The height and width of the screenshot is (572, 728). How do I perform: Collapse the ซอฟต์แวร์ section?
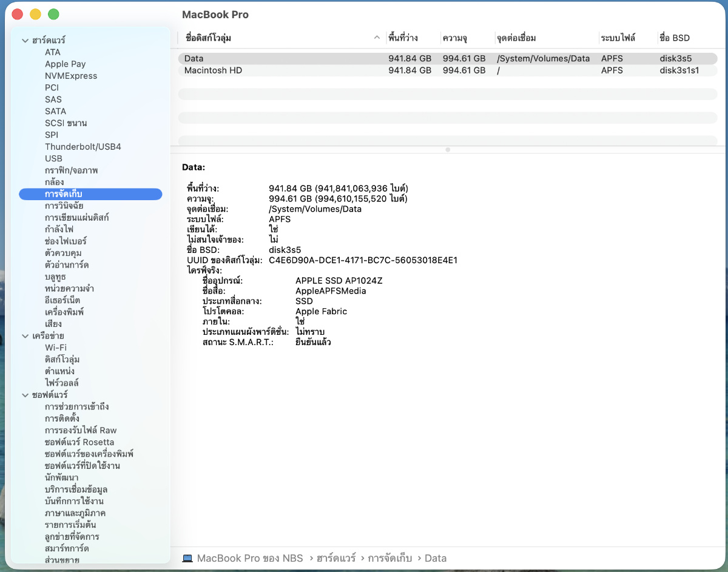click(x=25, y=395)
